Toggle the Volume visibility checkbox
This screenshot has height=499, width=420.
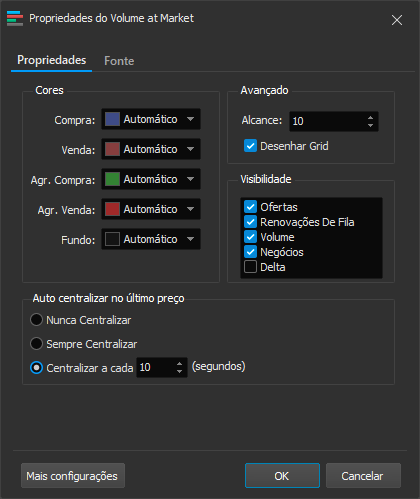tap(250, 237)
